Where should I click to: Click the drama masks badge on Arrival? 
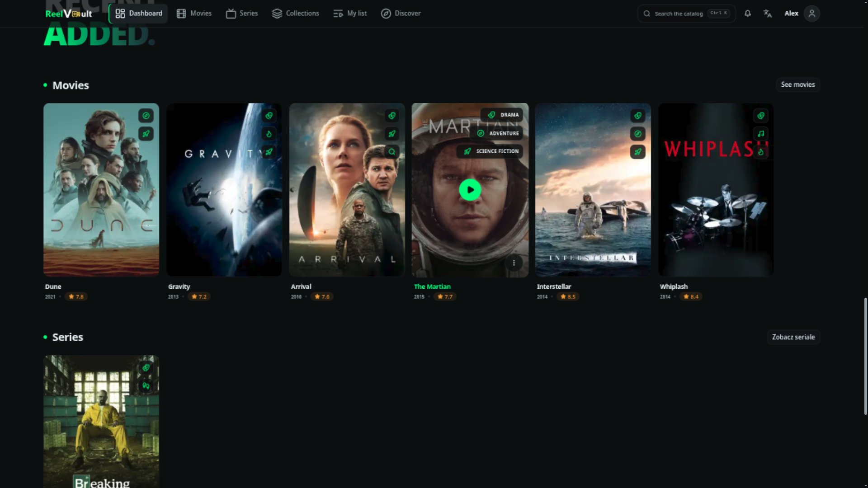(392, 116)
